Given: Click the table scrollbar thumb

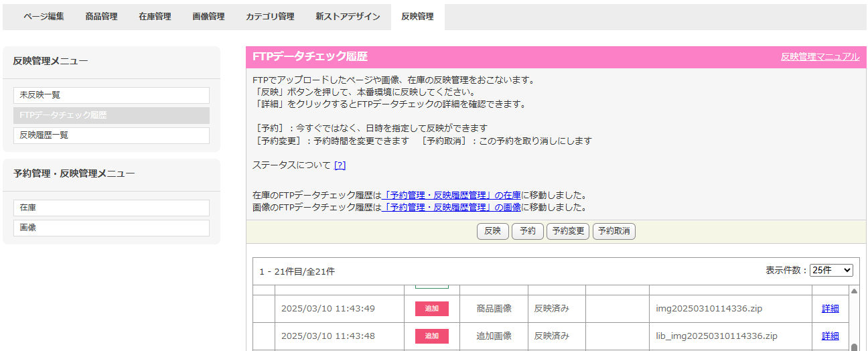Looking at the screenshot, I should [x=854, y=347].
